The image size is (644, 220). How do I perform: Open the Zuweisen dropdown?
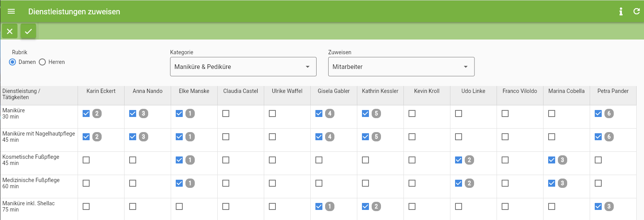pyautogui.click(x=401, y=67)
